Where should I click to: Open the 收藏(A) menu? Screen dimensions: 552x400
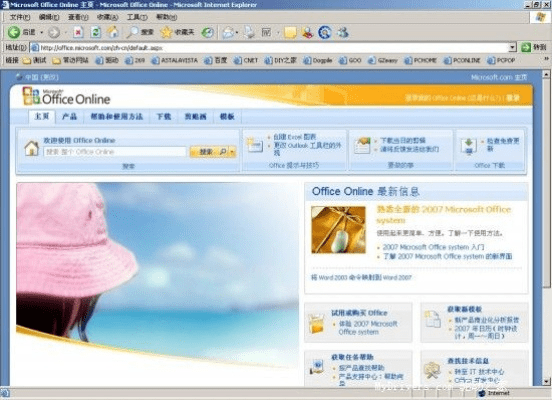pyautogui.click(x=107, y=17)
